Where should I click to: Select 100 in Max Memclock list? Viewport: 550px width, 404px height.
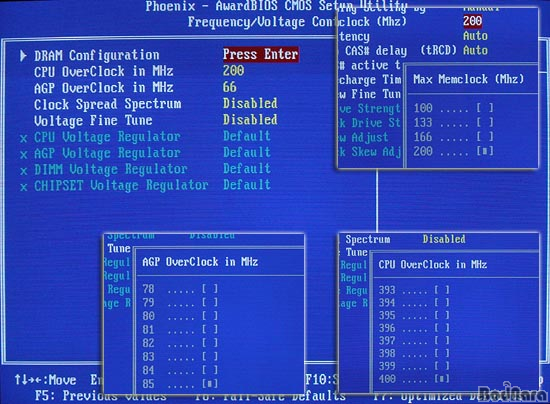click(x=454, y=108)
